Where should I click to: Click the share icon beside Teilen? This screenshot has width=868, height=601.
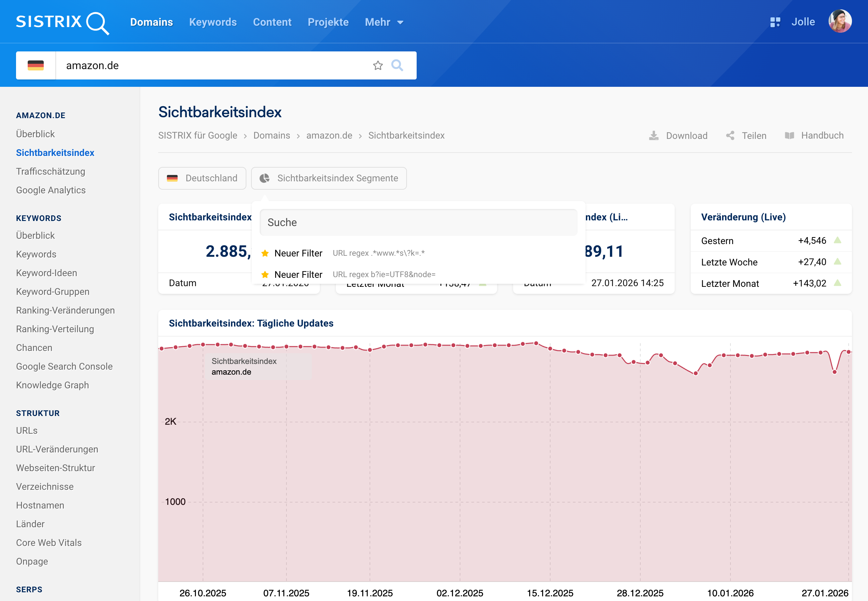pos(730,136)
